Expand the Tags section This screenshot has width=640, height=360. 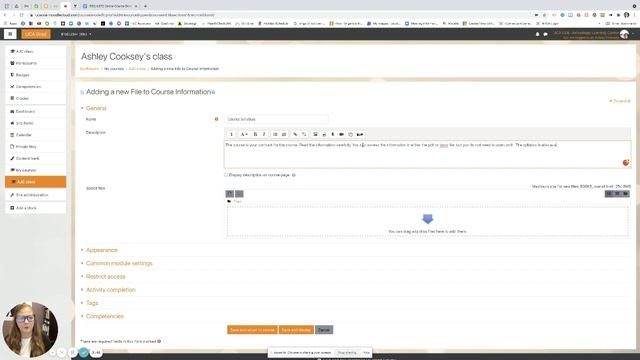click(x=92, y=303)
